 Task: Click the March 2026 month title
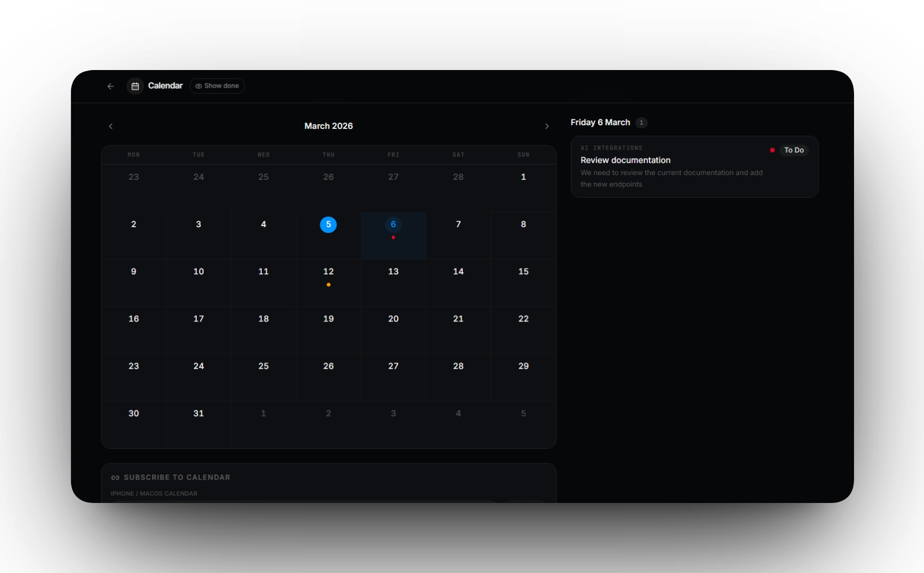click(328, 126)
